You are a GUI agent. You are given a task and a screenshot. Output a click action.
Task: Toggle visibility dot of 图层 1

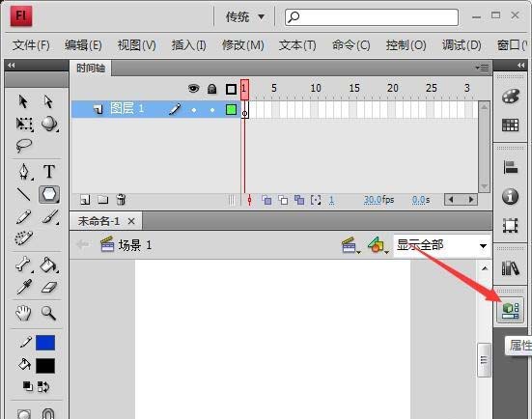click(194, 110)
